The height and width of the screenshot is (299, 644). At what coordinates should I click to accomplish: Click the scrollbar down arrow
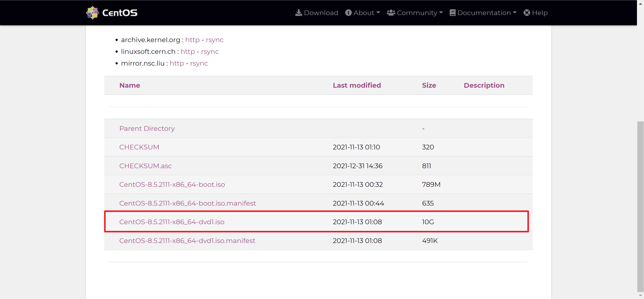640,295
